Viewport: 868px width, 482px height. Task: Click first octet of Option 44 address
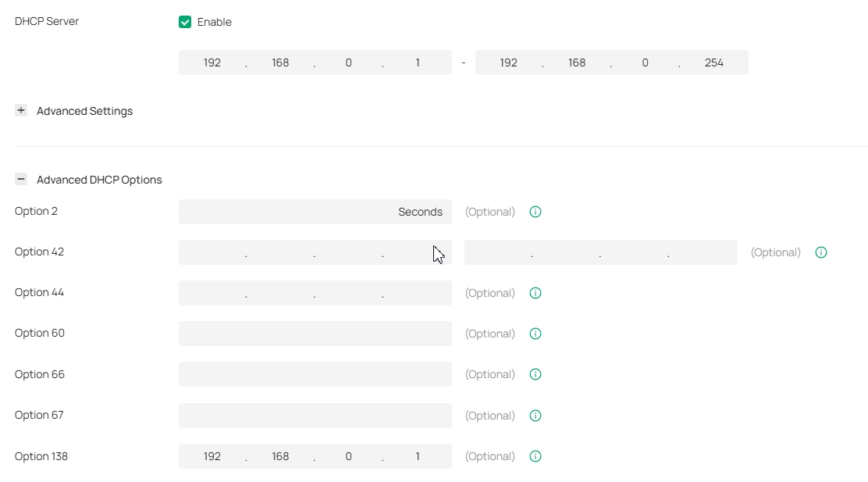click(212, 293)
